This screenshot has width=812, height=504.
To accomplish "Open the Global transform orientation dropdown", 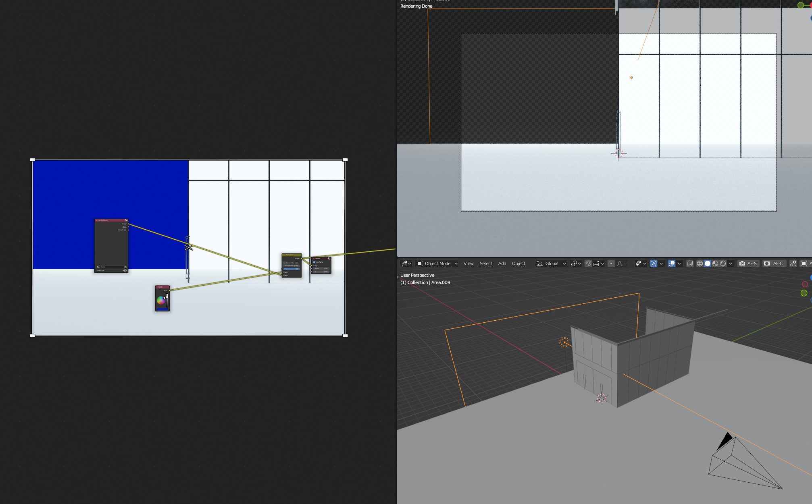I will (x=551, y=263).
